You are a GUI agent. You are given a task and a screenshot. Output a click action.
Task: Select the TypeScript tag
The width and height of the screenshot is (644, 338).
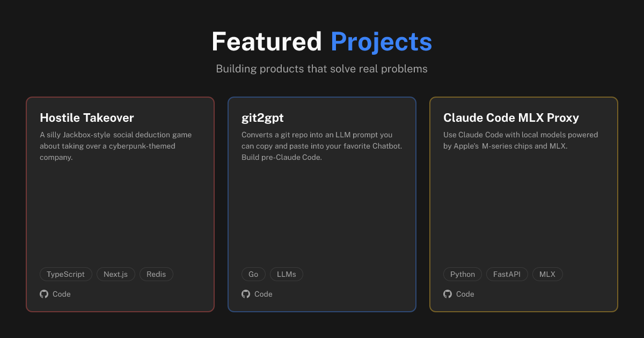[65, 274]
